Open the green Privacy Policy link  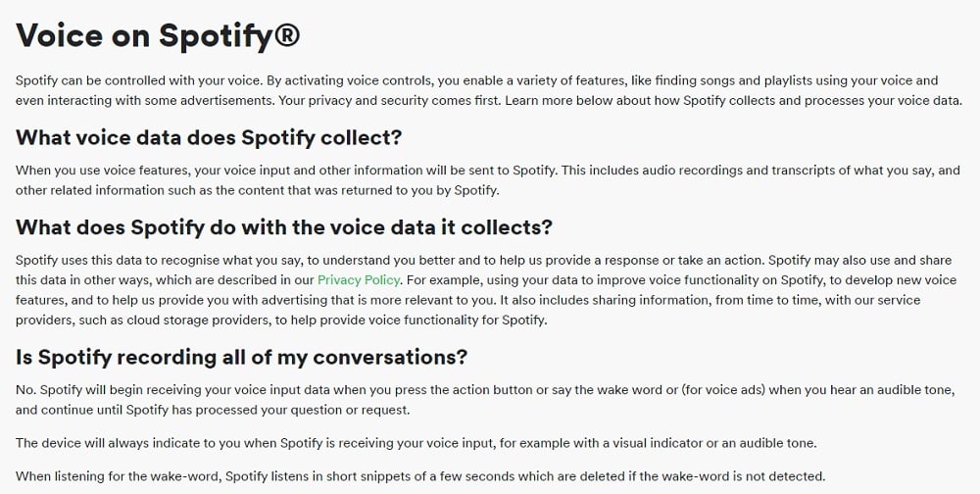tap(359, 280)
